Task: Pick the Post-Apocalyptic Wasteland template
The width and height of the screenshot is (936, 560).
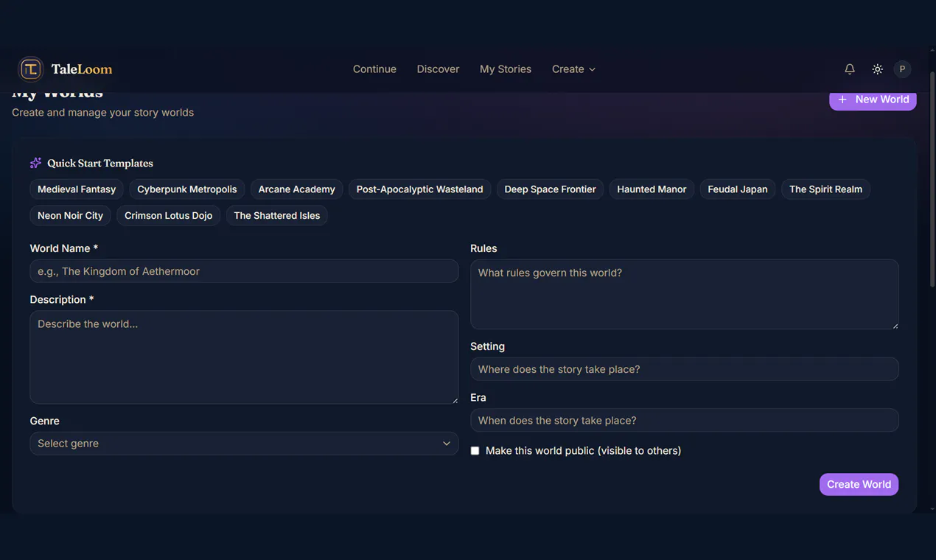Action: click(x=419, y=189)
